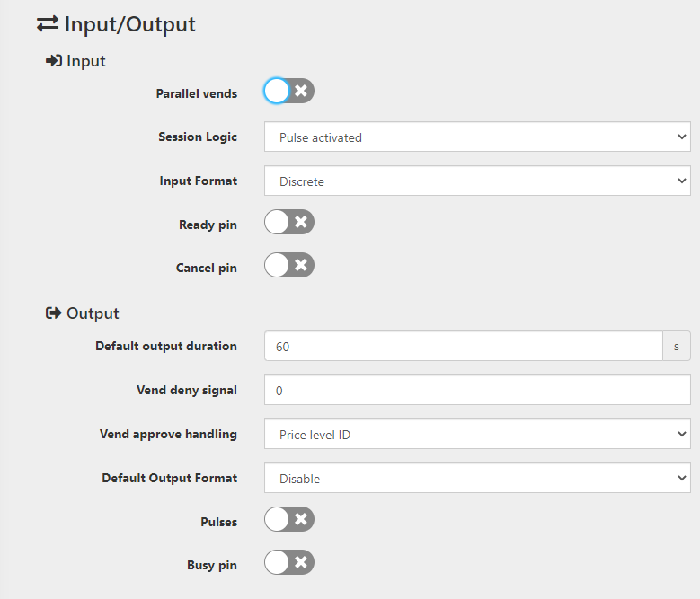Viewport: 700px width, 599px height.
Task: Open the Session Logic dropdown
Action: click(x=477, y=137)
